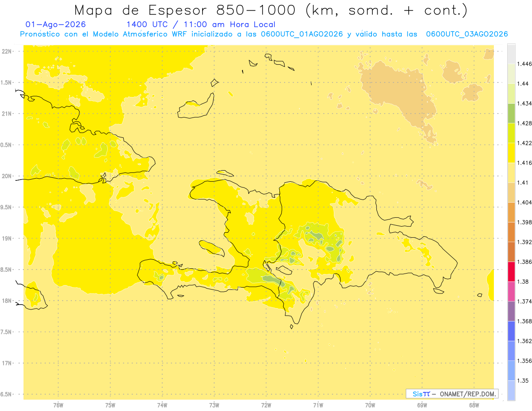Click the purple legend swatch above 1.368
This screenshot has height=411, width=532.
(x=511, y=311)
